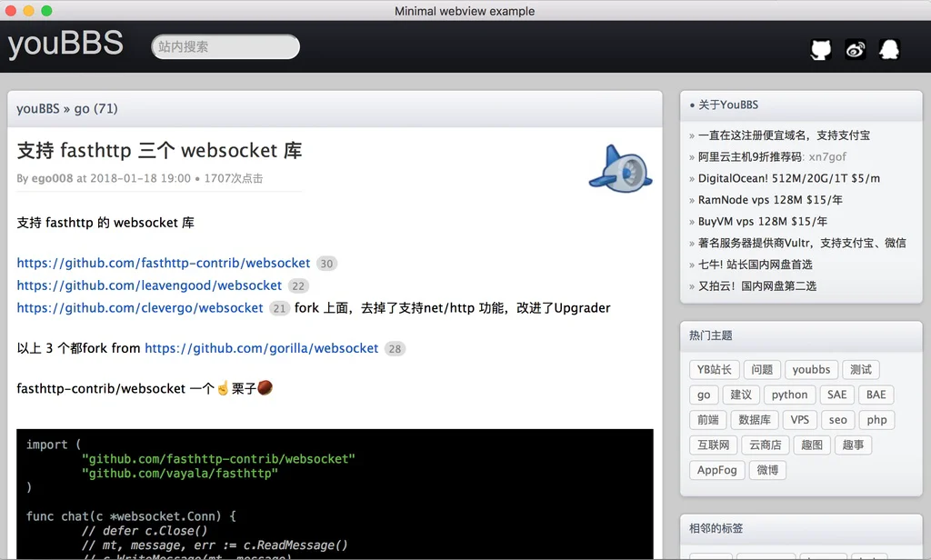Focus the 站内搜索 search field

pos(225,46)
